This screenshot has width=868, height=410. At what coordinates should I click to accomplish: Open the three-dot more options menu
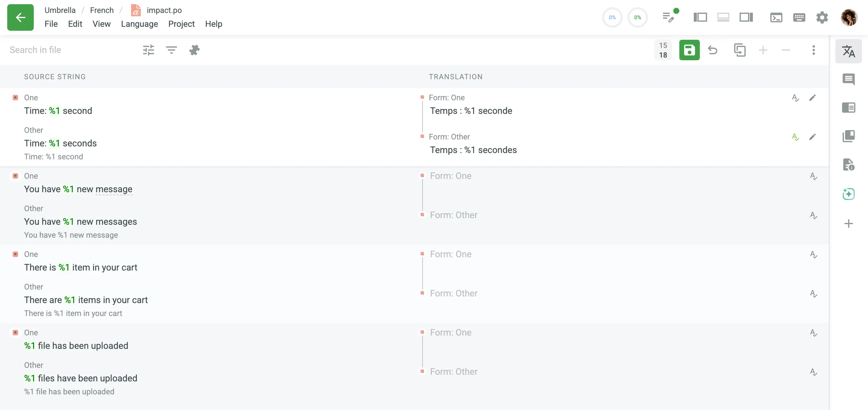[813, 50]
